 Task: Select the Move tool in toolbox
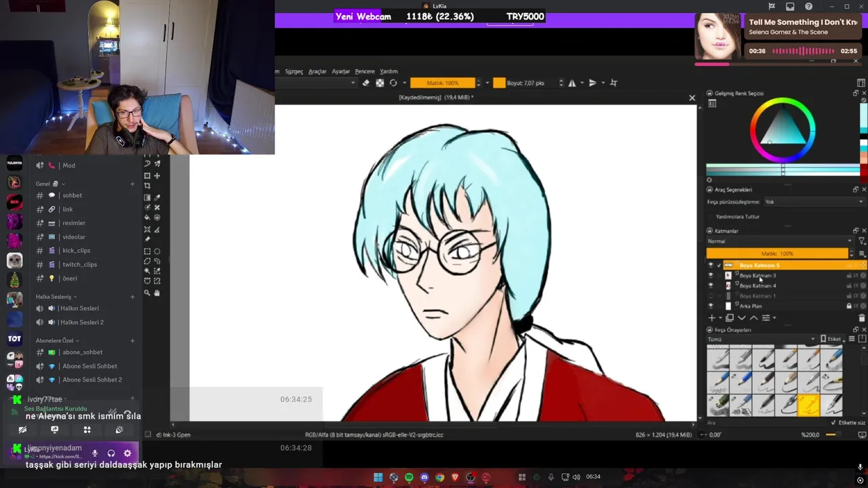(x=157, y=176)
